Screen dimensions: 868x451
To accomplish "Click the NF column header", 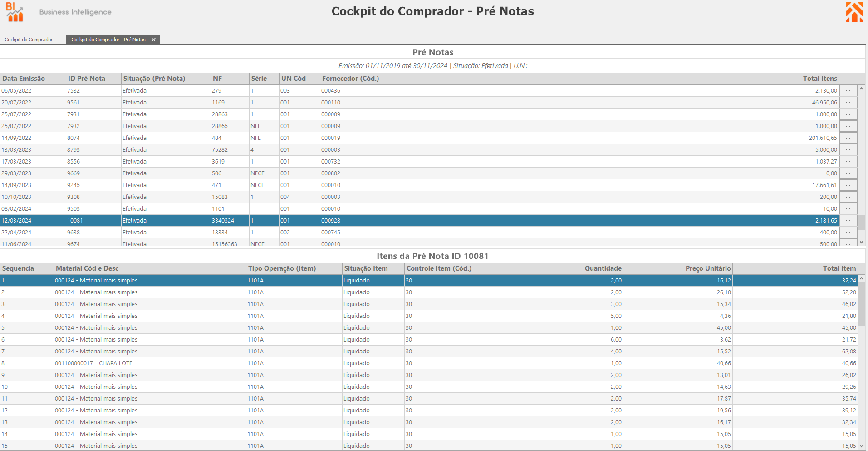I will pyautogui.click(x=230, y=79).
